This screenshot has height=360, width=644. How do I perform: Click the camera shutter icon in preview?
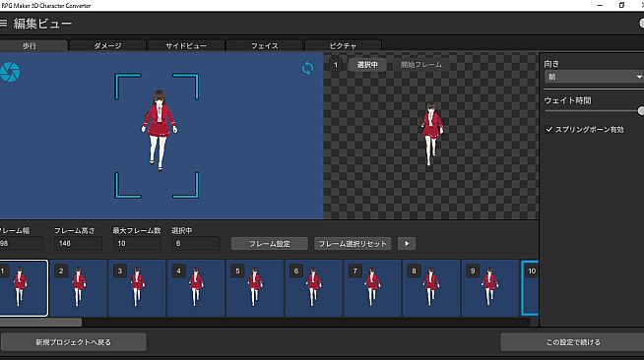9,72
